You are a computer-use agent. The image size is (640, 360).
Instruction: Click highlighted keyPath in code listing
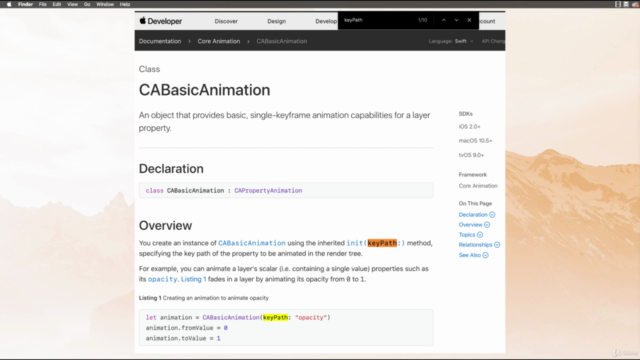pyautogui.click(x=276, y=317)
